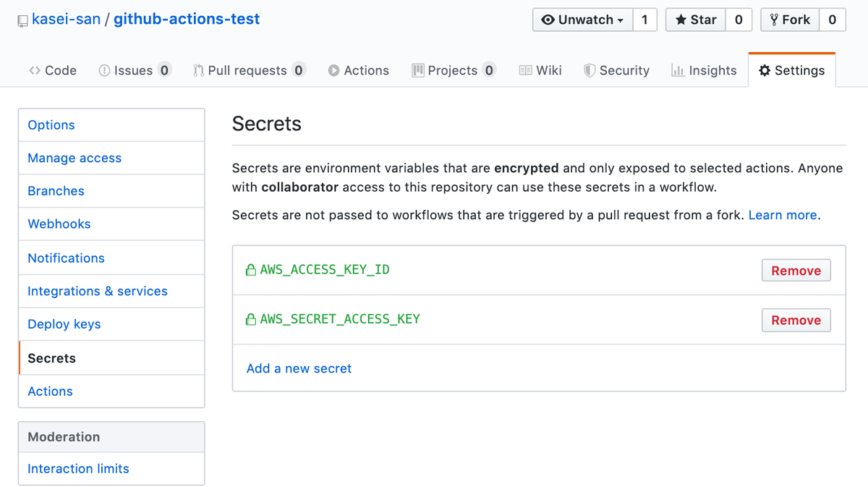Open the stargazers count next to Star
Screen dimensions: 868x487
click(739, 20)
